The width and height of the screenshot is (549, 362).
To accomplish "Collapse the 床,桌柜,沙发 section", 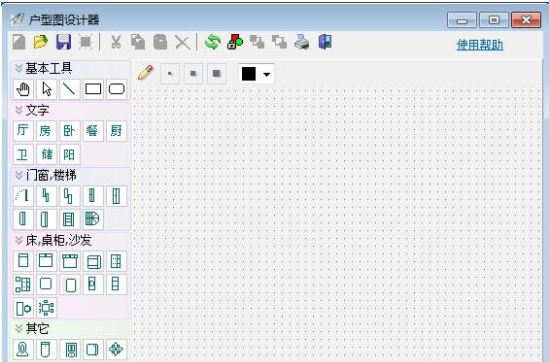I will [x=19, y=240].
